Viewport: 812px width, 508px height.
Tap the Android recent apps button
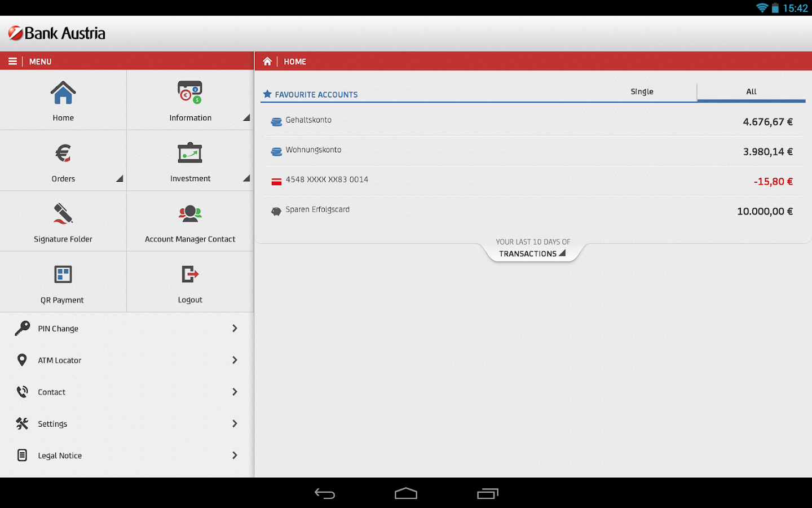coord(488,494)
